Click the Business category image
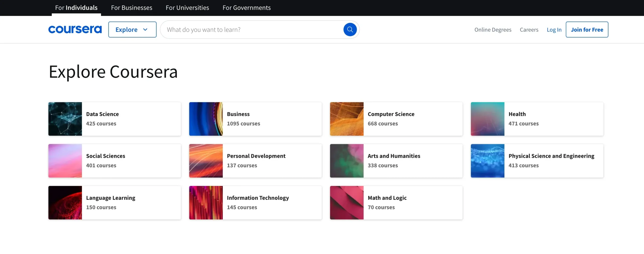This screenshot has width=644, height=254. [206, 119]
